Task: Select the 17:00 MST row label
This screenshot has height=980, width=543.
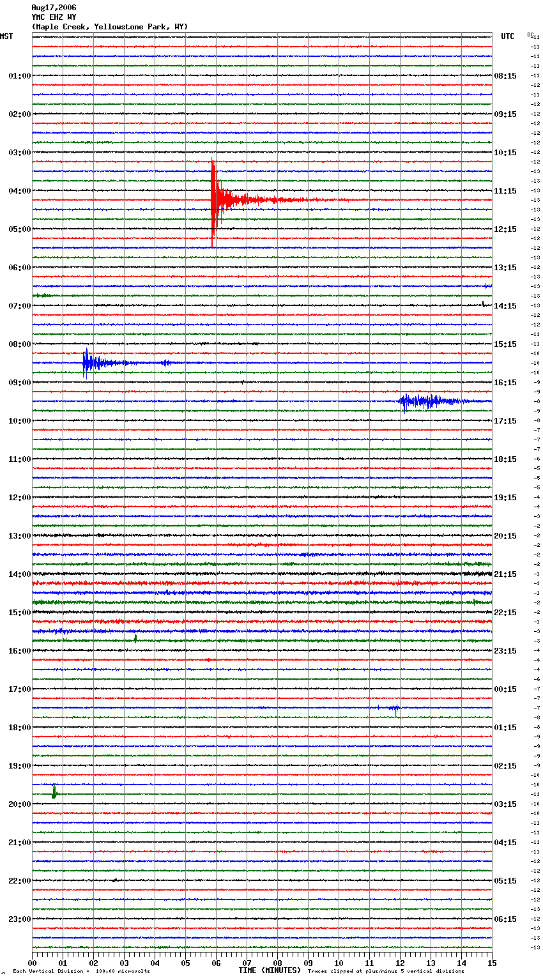Action: point(20,689)
